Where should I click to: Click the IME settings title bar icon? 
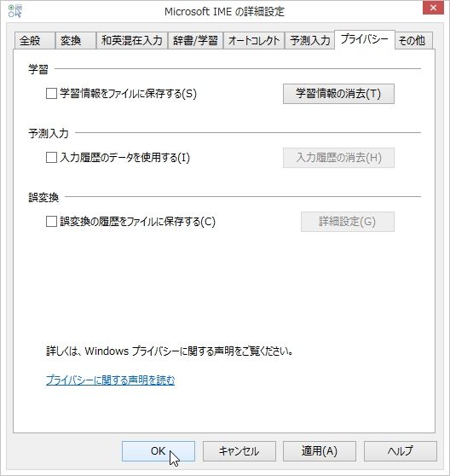(15, 10)
